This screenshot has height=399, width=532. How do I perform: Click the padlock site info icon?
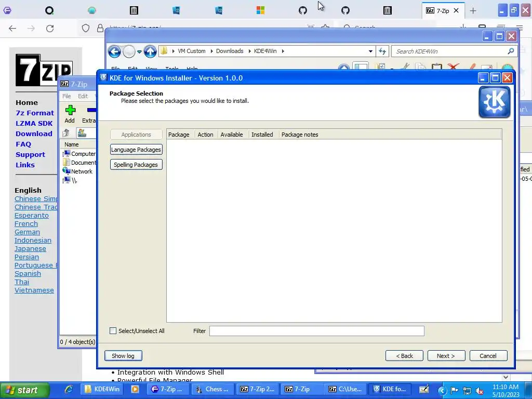(x=100, y=28)
